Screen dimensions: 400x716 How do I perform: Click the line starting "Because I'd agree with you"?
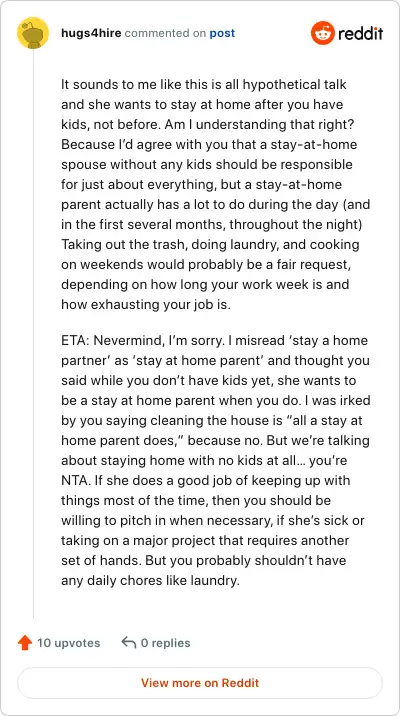point(209,145)
